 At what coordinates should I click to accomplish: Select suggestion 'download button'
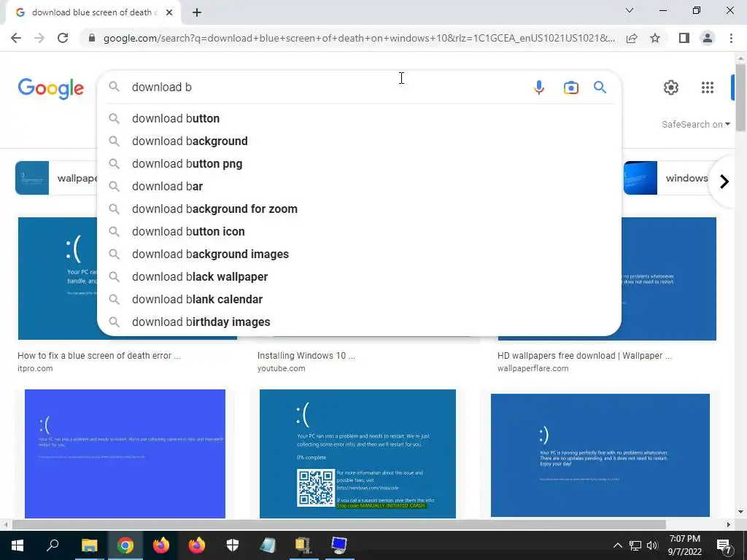tap(359, 119)
